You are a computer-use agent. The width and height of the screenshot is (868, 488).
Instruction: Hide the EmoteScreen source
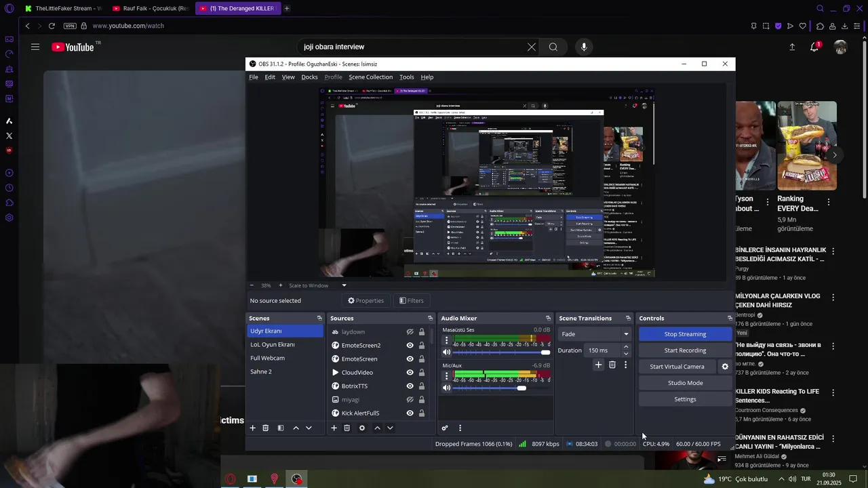tap(410, 359)
